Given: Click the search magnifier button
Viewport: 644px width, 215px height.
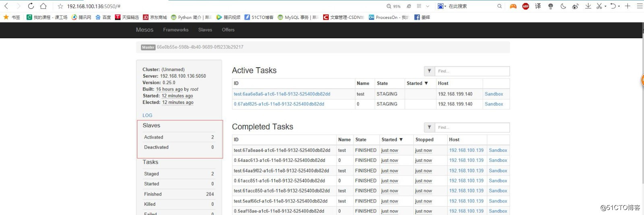Looking at the screenshot, I should [500, 6].
